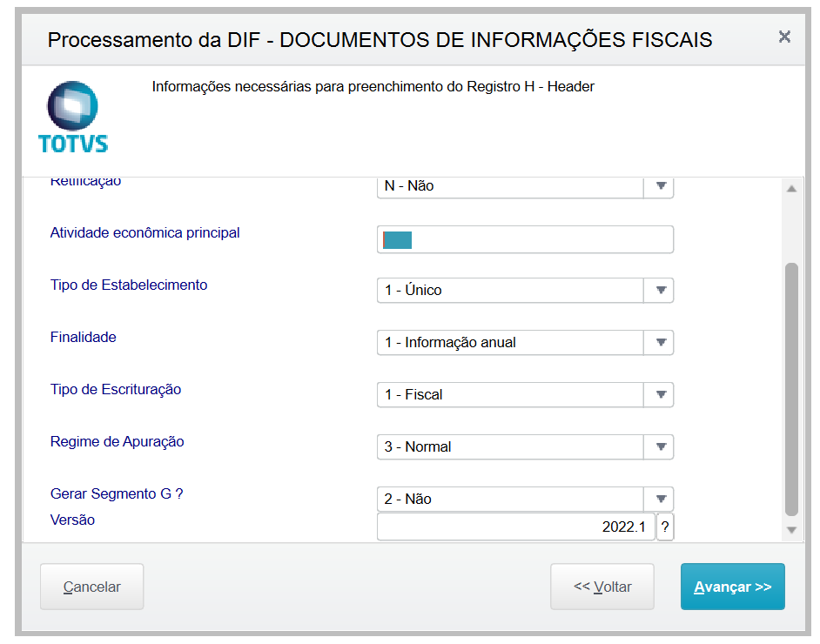Click the scroll up arrow
820x644 pixels.
[791, 188]
